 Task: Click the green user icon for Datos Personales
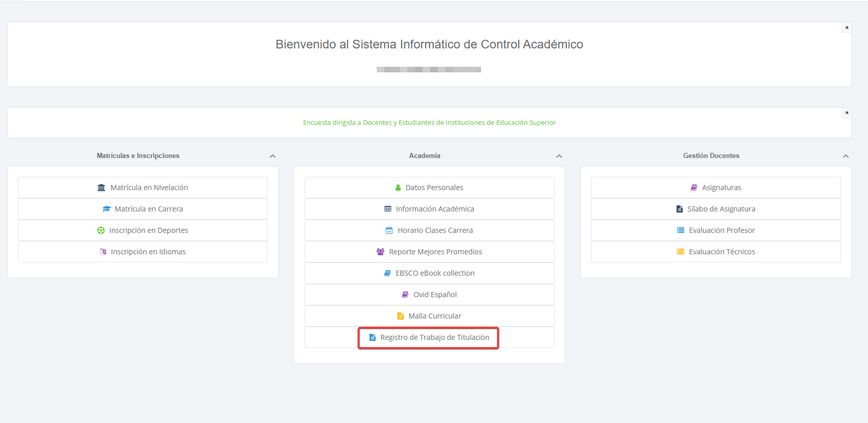(398, 188)
